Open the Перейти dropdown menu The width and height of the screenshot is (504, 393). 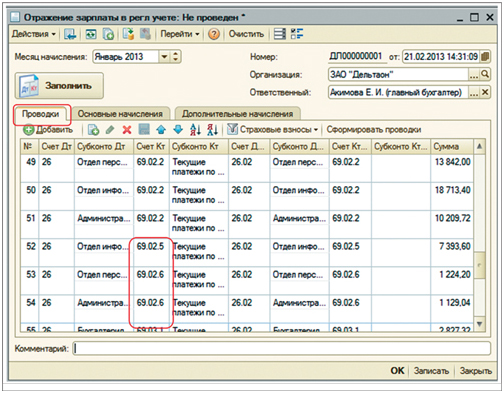point(180,34)
